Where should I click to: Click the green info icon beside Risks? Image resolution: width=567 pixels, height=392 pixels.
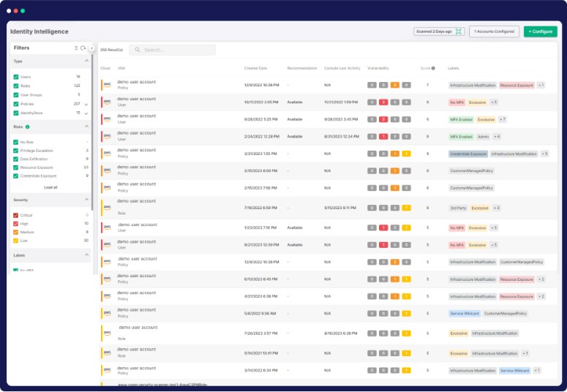[x=28, y=127]
